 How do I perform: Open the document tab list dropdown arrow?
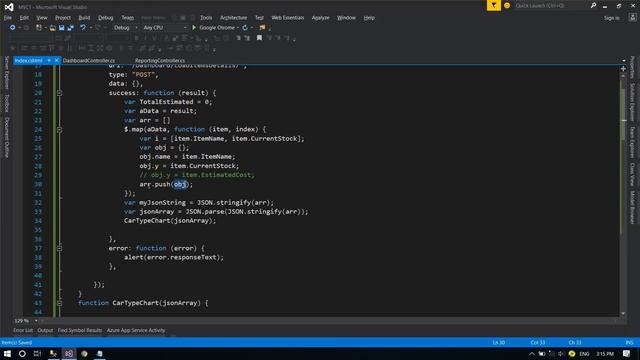(624, 60)
